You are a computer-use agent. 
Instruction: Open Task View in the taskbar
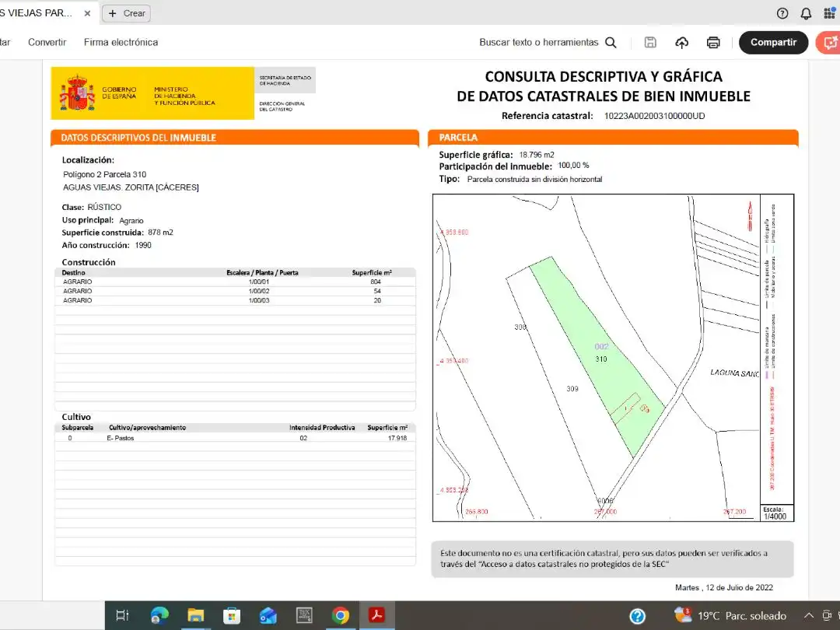(x=123, y=615)
